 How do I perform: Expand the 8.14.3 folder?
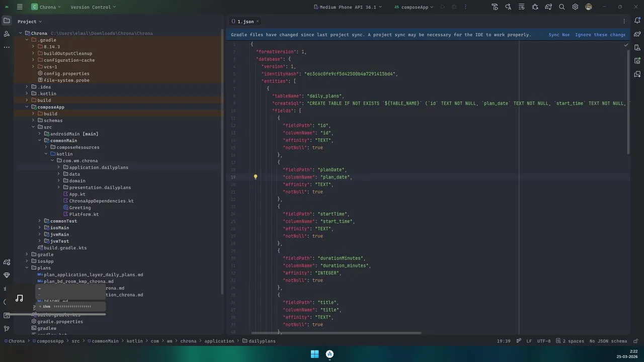[33, 47]
